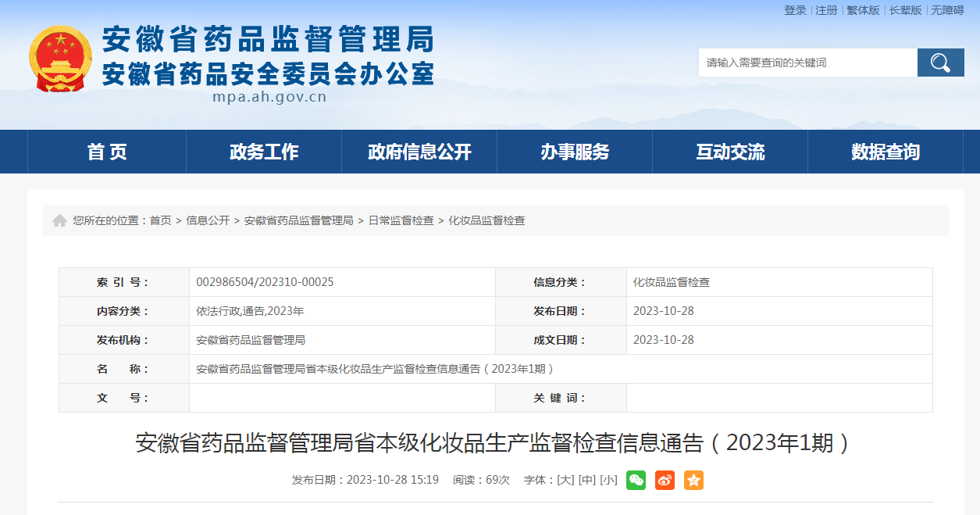Open the 政务工作 navigation tab
The width and height of the screenshot is (980, 515).
264,152
